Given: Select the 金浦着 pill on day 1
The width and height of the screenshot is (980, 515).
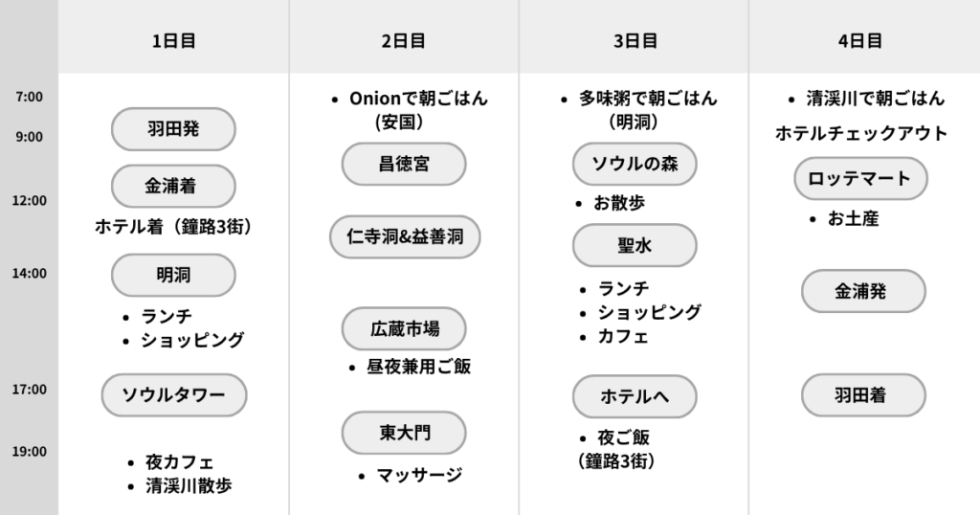Looking at the screenshot, I should [x=173, y=186].
